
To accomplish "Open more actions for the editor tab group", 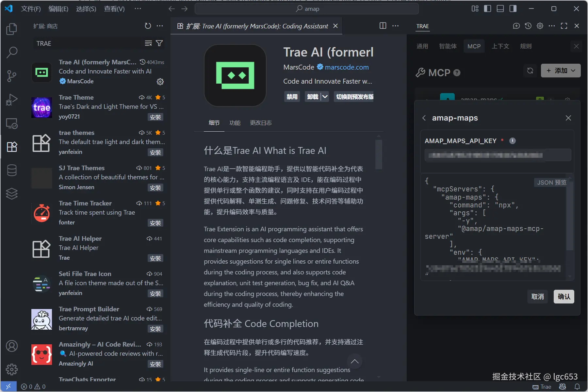I will pyautogui.click(x=396, y=26).
